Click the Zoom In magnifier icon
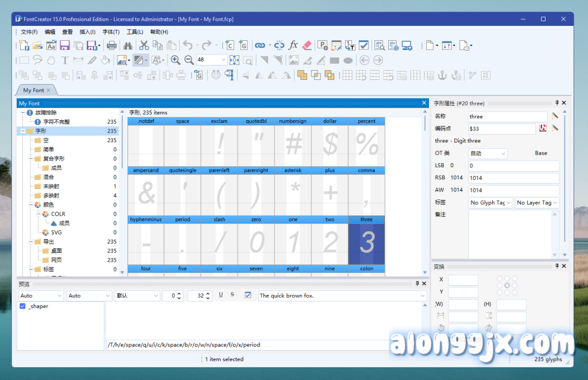The width and height of the screenshot is (588, 380). (x=175, y=60)
